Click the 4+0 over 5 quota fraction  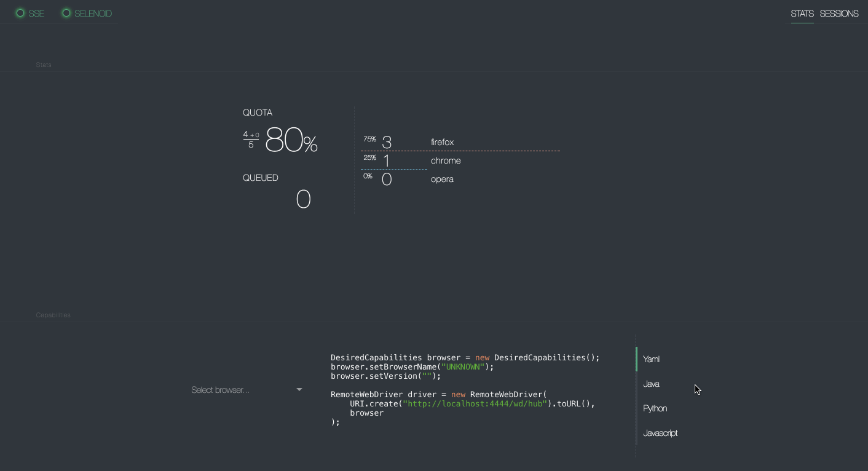pos(251,140)
